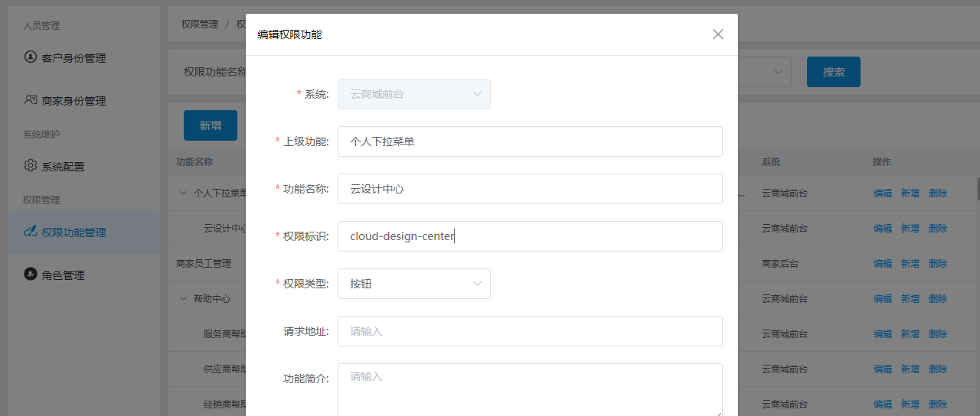
Task: Open the 系统 dropdown showing 云商城前台
Action: point(414,94)
